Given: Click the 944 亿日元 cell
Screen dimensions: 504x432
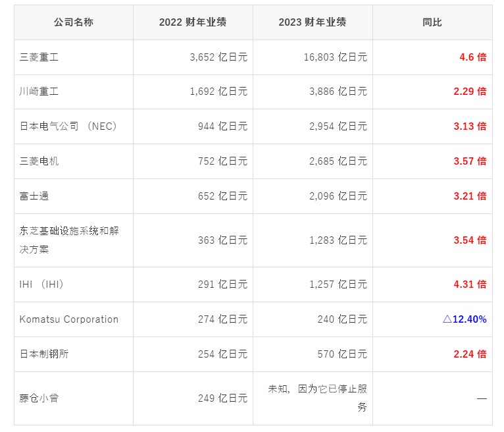Looking at the screenshot, I should coord(193,126).
